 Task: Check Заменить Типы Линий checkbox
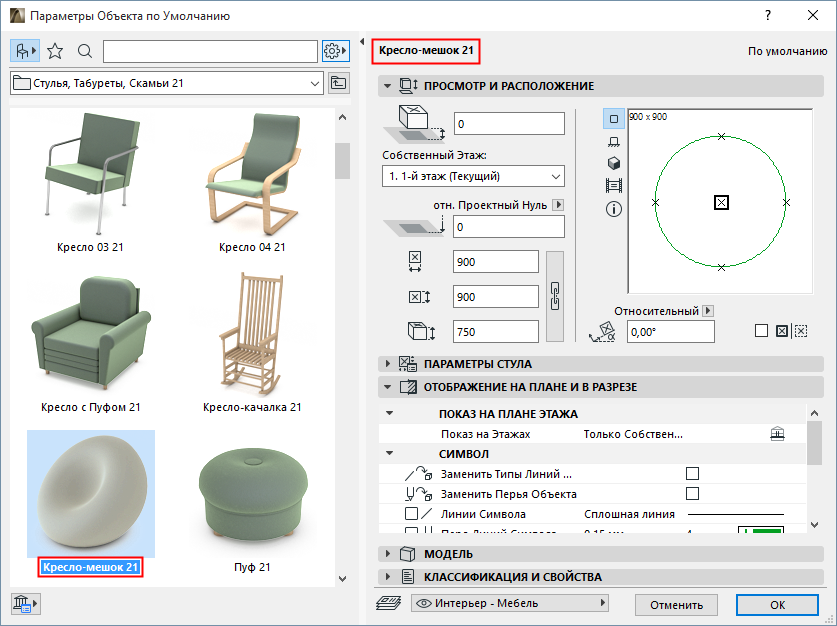692,473
